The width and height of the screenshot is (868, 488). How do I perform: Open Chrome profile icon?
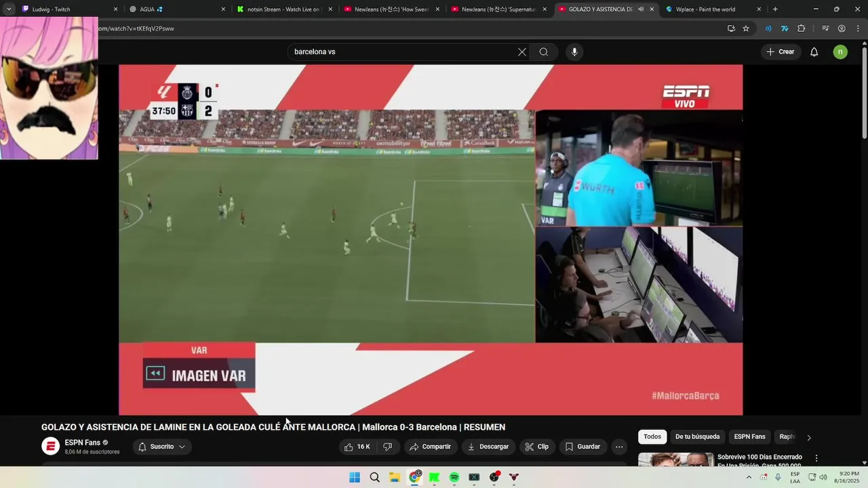point(842,28)
